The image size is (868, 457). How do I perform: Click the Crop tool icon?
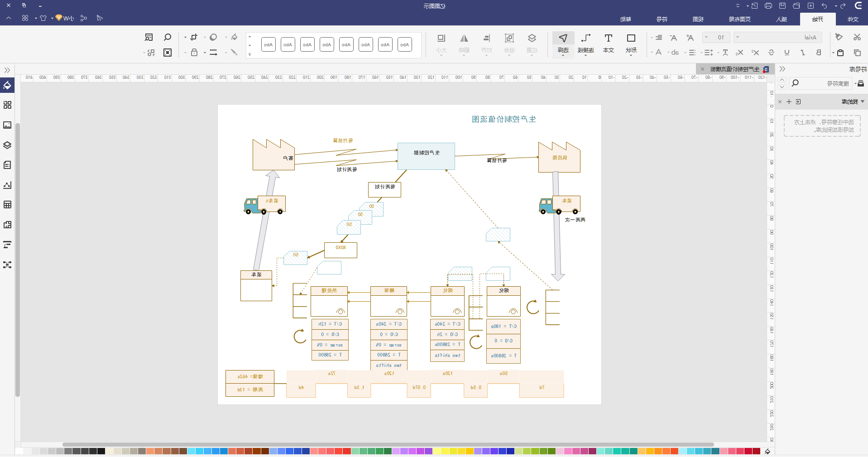pos(194,37)
